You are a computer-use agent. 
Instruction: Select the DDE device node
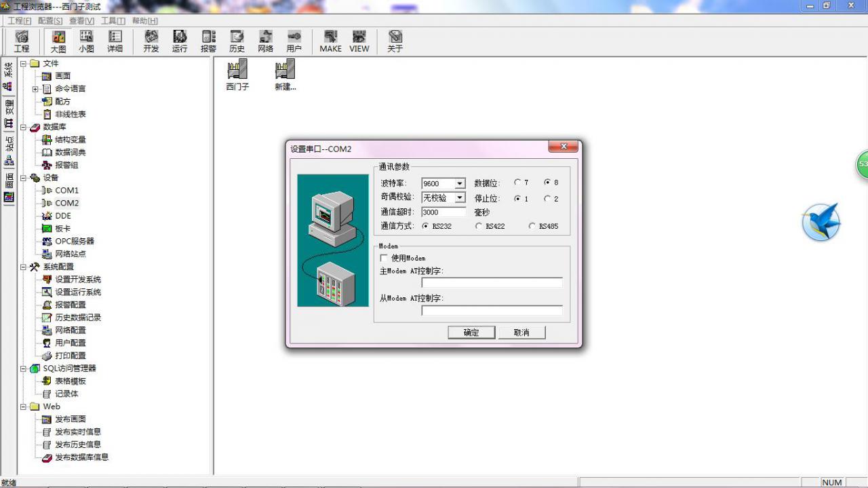tap(62, 216)
